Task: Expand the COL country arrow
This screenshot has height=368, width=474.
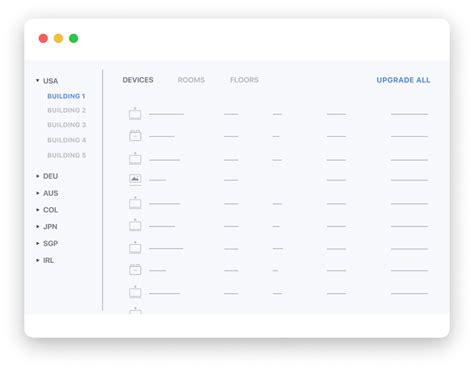Action: (x=37, y=210)
